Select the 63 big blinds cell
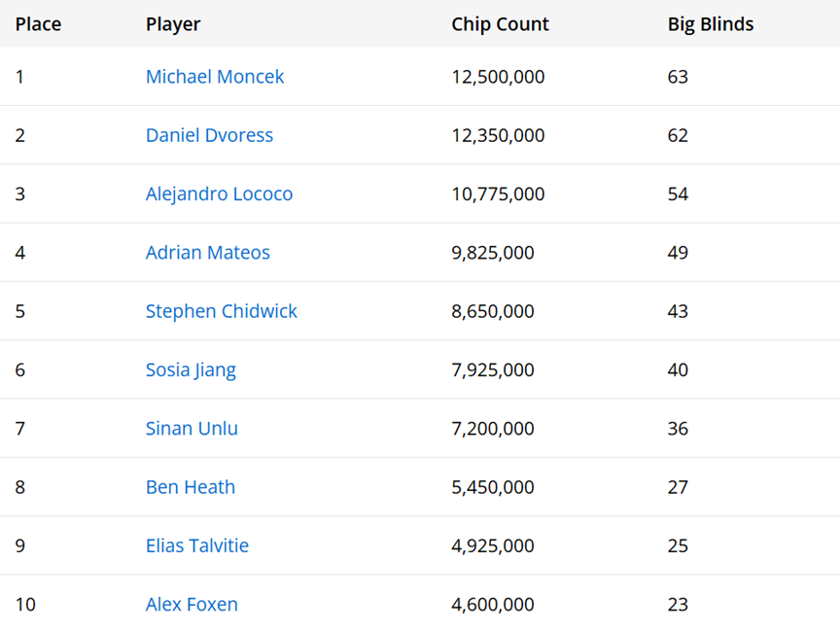 (678, 77)
